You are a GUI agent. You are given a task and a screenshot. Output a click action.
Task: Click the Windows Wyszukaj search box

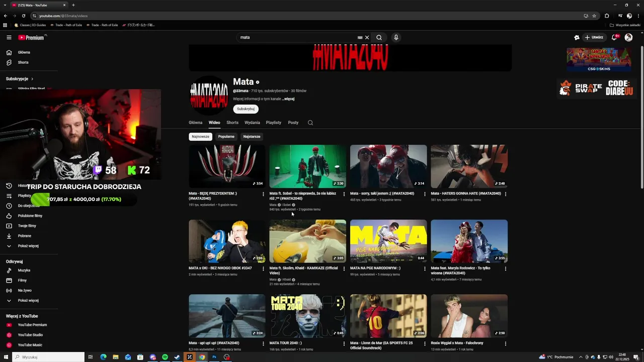[48, 357]
